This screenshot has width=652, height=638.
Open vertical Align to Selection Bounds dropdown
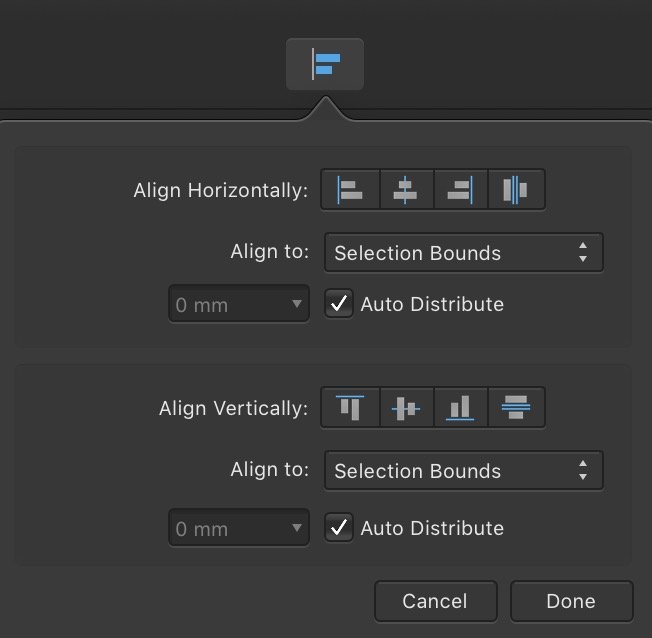(464, 471)
